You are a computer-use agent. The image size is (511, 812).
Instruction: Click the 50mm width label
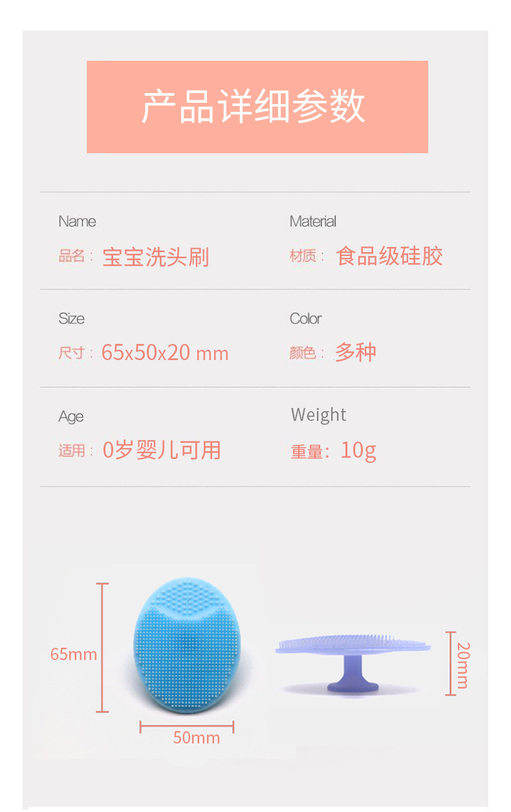click(x=196, y=738)
